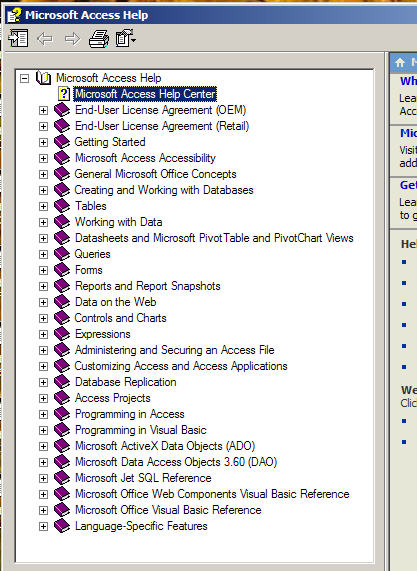The height and width of the screenshot is (571, 417).
Task: Click the book icon next to Programming in Visual Basic
Action: tap(62, 430)
